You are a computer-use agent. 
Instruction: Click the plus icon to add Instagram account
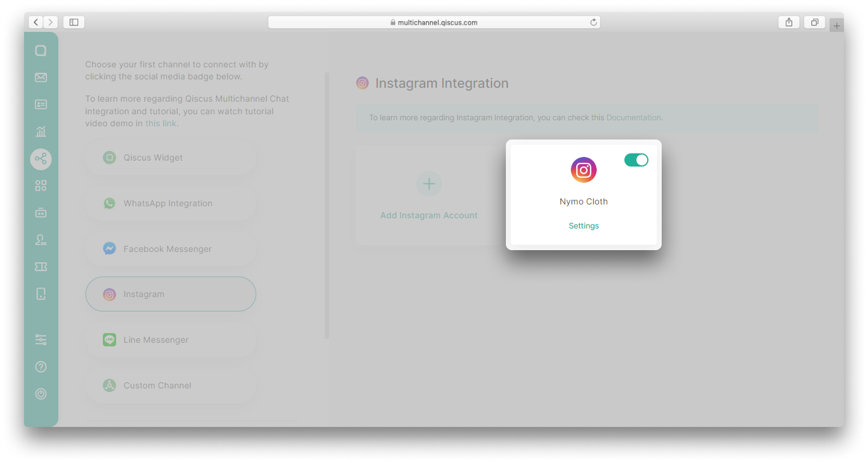429,183
